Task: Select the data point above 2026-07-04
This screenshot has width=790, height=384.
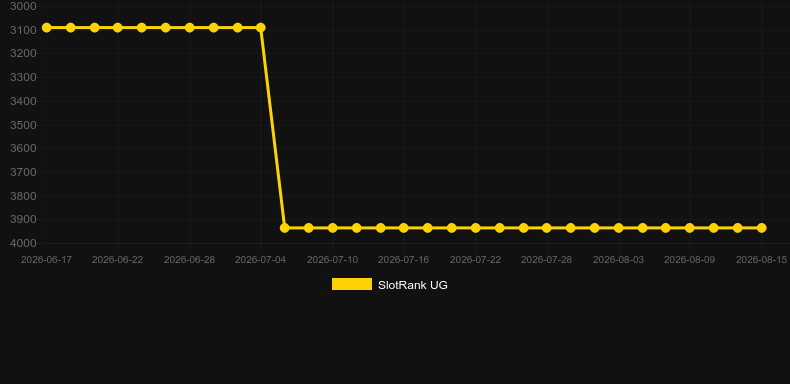Action: [261, 27]
